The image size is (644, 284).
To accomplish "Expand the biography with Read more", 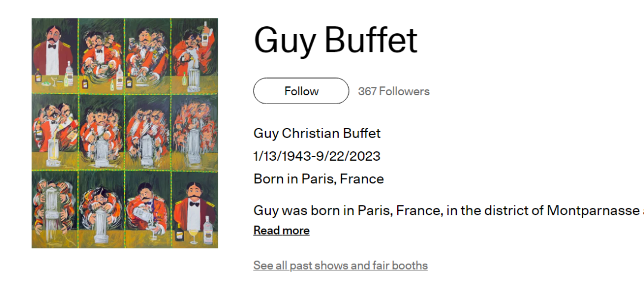I will click(281, 230).
